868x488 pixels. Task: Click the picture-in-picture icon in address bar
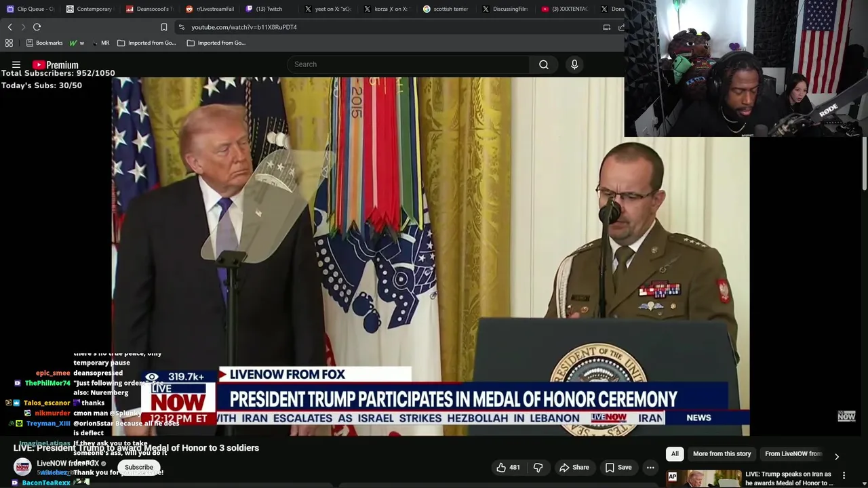click(x=607, y=27)
